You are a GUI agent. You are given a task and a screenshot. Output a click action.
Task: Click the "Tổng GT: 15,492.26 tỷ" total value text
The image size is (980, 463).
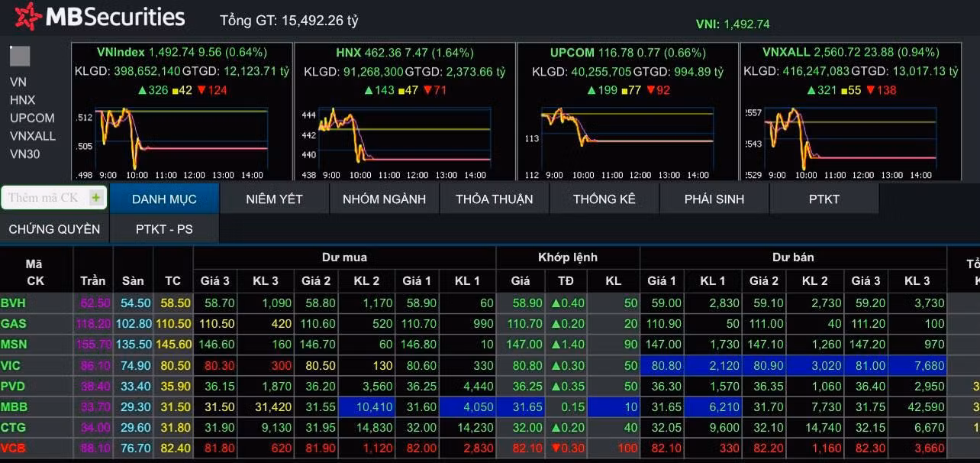pyautogui.click(x=289, y=21)
